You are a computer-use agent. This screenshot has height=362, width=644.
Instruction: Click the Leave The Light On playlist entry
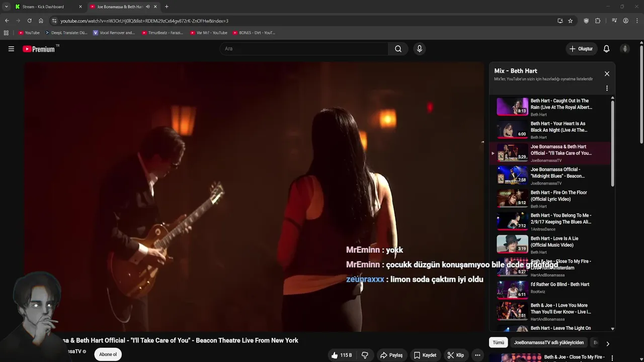tap(551, 328)
